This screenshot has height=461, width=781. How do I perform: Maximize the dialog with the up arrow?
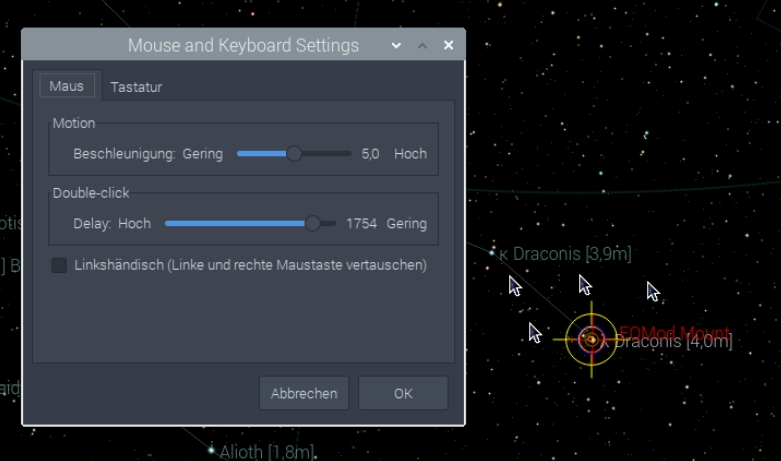(x=422, y=46)
